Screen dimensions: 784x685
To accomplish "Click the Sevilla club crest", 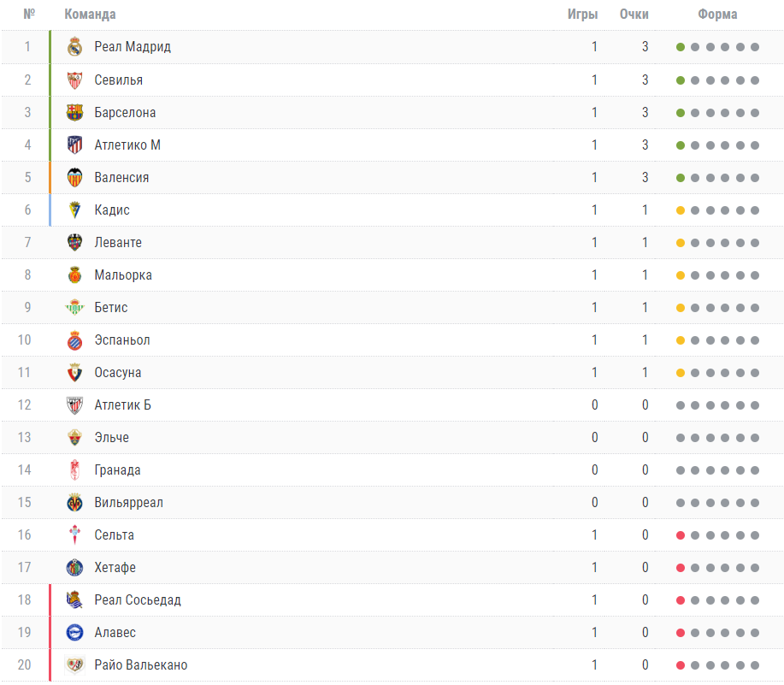I will click(x=75, y=80).
